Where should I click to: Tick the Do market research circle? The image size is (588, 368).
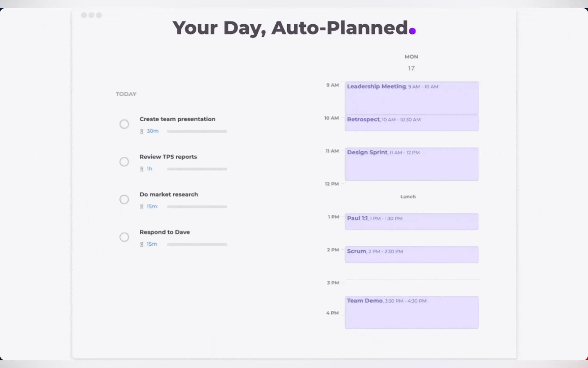[x=124, y=199]
